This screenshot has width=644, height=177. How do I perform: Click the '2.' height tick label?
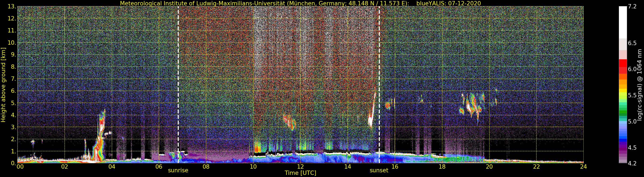click(x=13, y=139)
